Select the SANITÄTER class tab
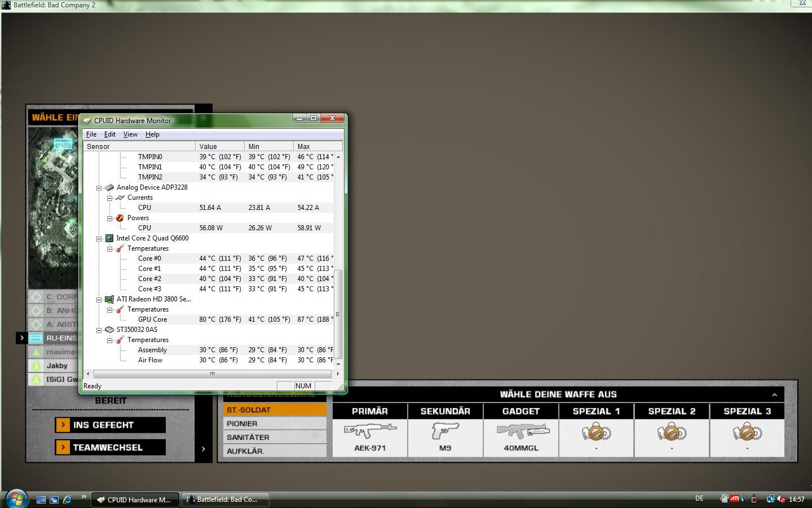This screenshot has height=508, width=812. [275, 437]
